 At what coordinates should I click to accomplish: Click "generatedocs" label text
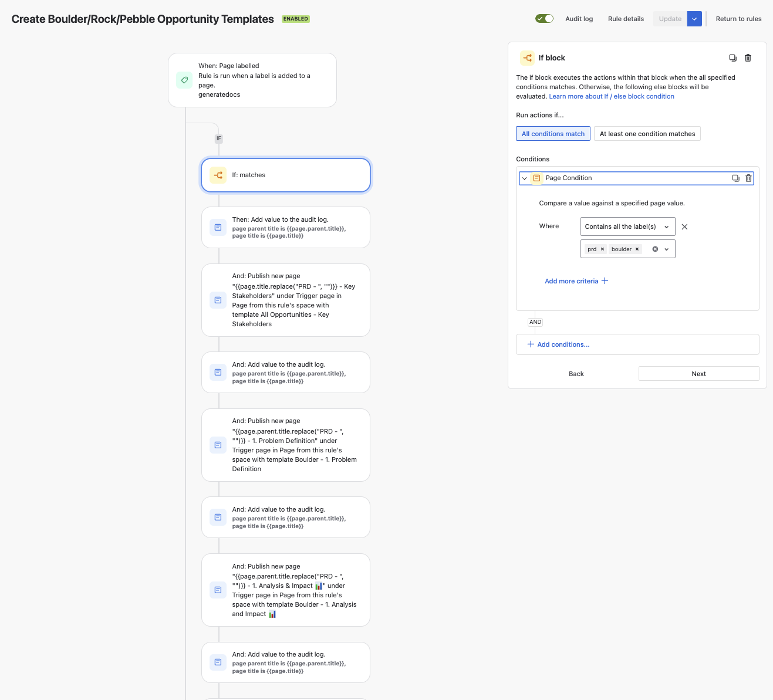click(x=219, y=94)
